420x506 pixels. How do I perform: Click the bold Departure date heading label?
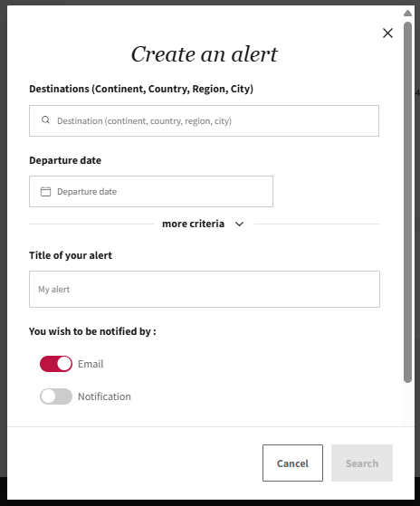tap(65, 160)
